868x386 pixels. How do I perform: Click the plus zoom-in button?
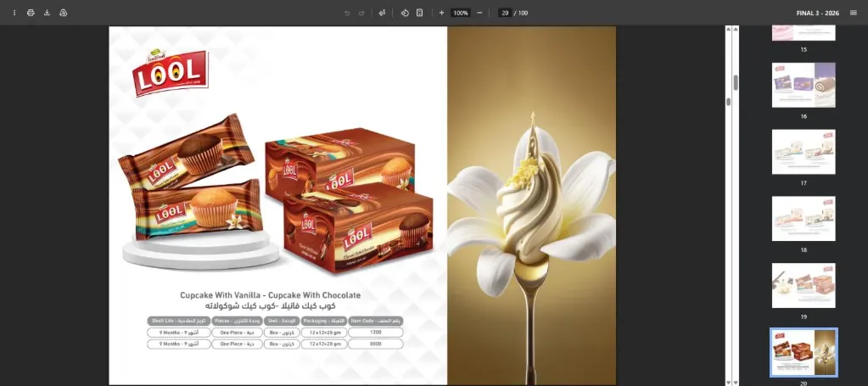tap(442, 13)
